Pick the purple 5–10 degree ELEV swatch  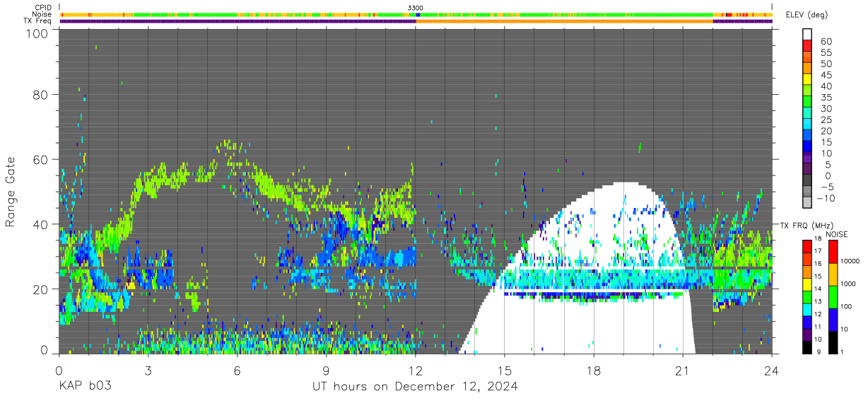click(807, 158)
